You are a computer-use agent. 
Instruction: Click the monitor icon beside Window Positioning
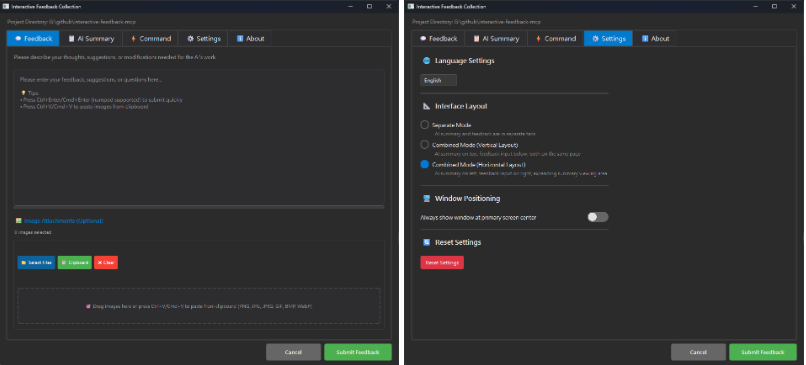(426, 198)
